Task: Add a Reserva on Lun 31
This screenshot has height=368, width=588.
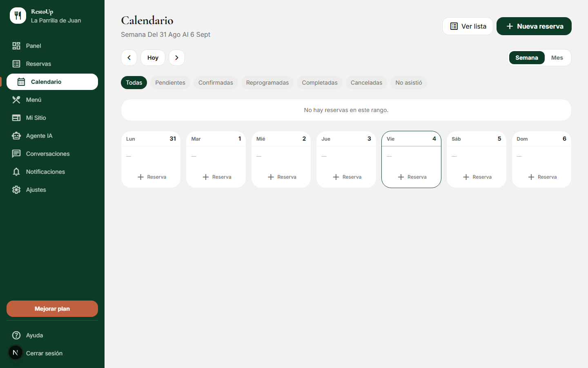Action: pos(151,177)
